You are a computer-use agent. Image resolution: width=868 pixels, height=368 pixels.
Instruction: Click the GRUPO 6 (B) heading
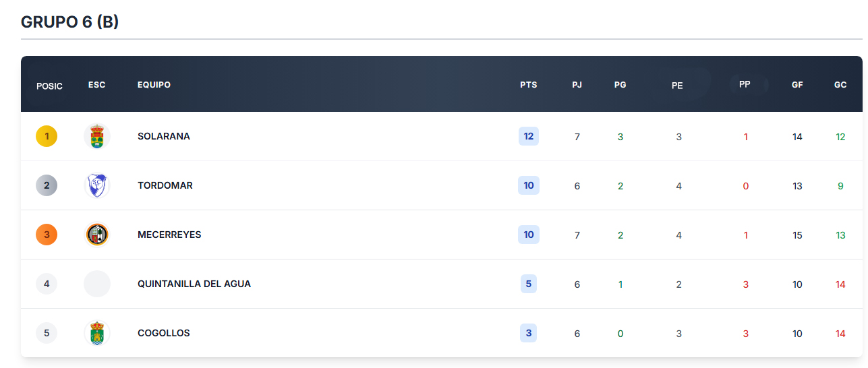[70, 22]
